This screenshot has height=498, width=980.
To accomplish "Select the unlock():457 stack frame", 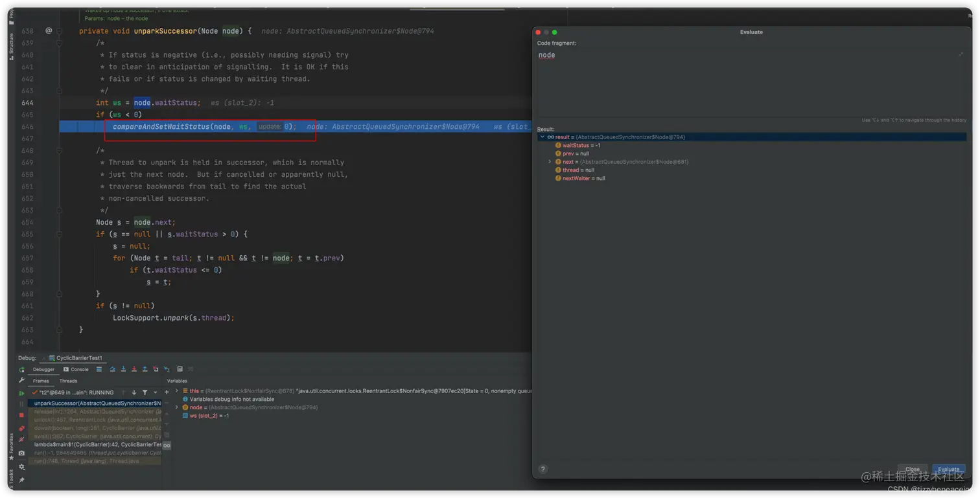I will point(95,420).
